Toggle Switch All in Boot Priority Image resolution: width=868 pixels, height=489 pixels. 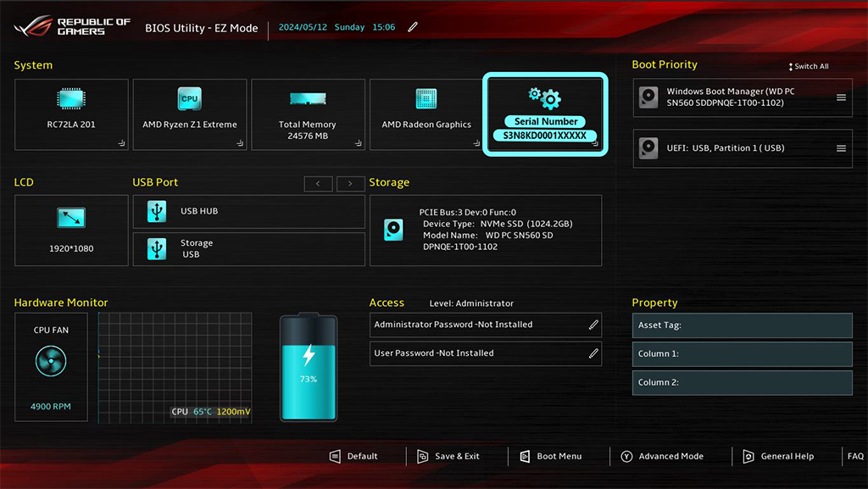[x=809, y=66]
